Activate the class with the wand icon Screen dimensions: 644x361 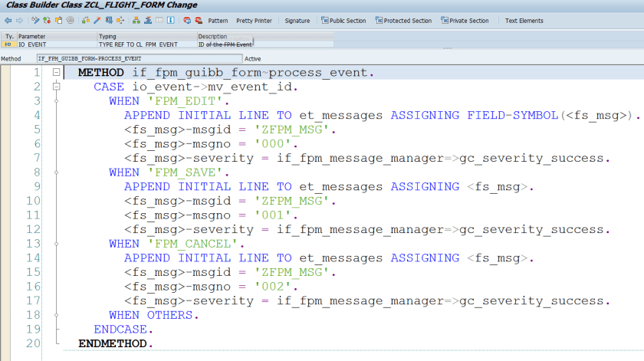tap(97, 21)
